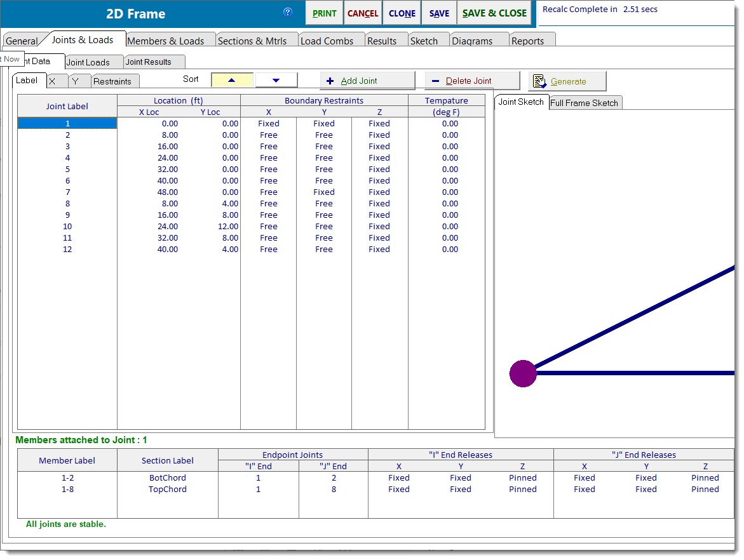Cancel changes with the CANCEL button
The image size is (744, 560).
pyautogui.click(x=363, y=13)
